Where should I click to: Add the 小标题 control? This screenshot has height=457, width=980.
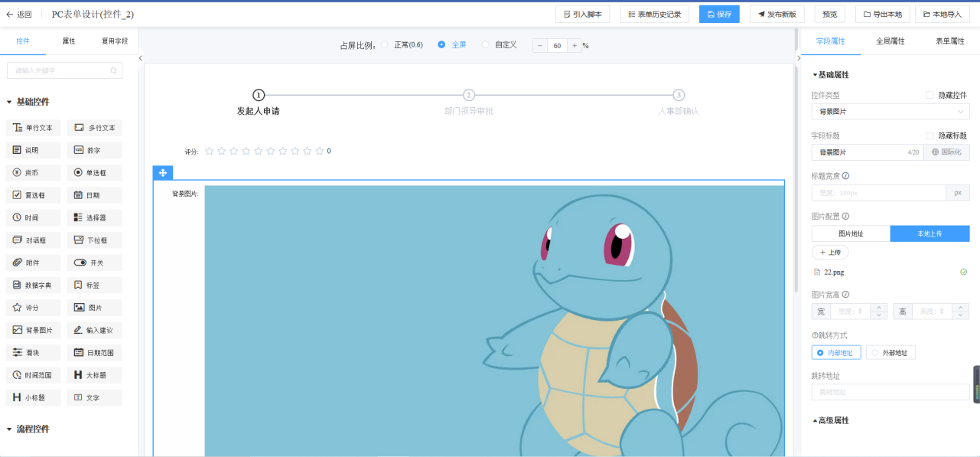pyautogui.click(x=33, y=397)
